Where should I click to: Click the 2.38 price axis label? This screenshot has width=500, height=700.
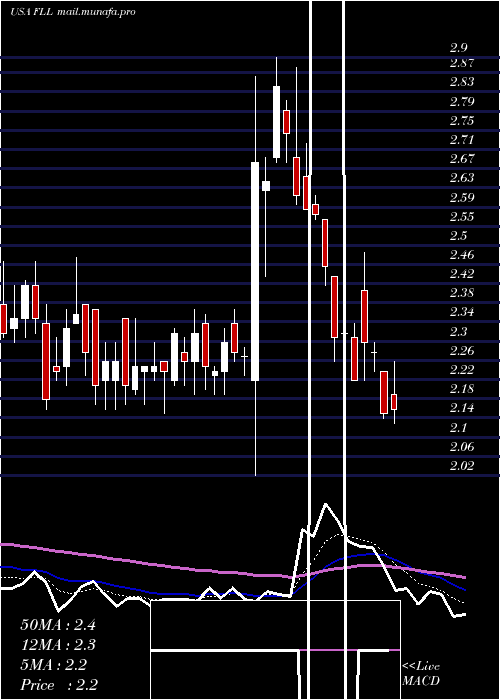(462, 293)
